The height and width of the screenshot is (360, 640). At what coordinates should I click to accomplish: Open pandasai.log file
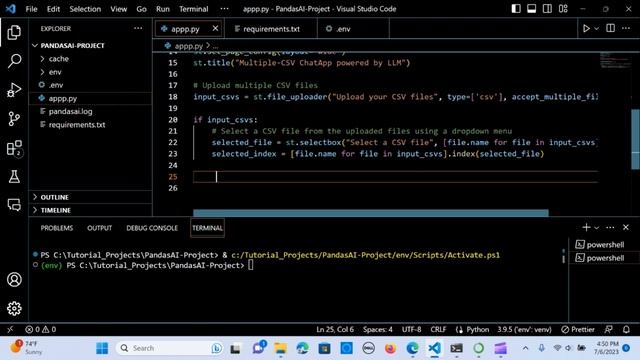point(91,111)
